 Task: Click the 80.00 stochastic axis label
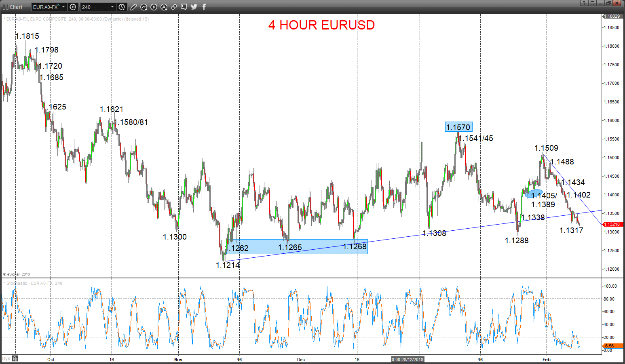click(609, 299)
